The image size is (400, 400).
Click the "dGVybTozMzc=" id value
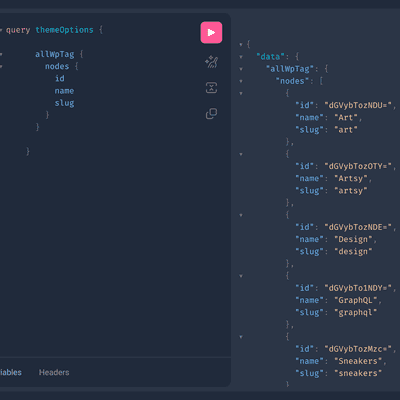point(358,349)
